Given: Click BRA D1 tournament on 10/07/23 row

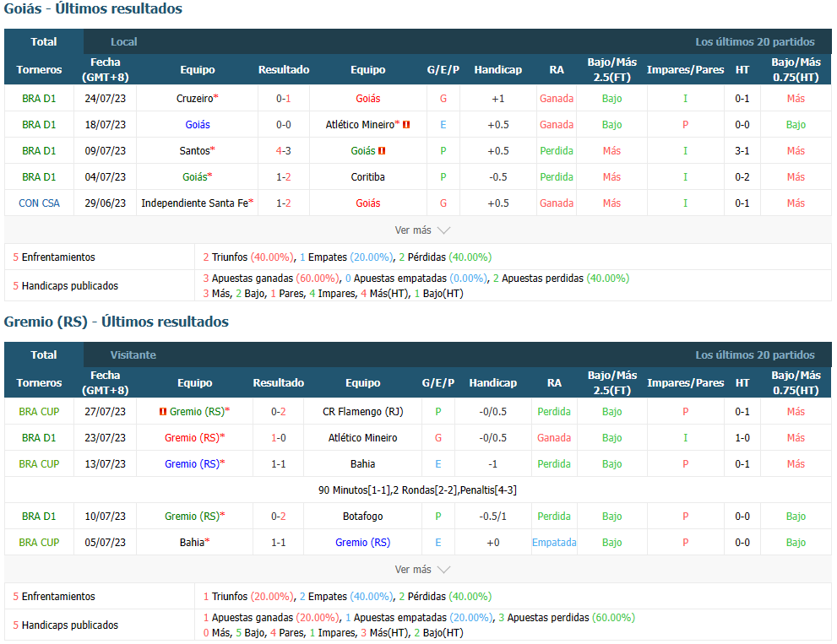Looking at the screenshot, I should (39, 517).
